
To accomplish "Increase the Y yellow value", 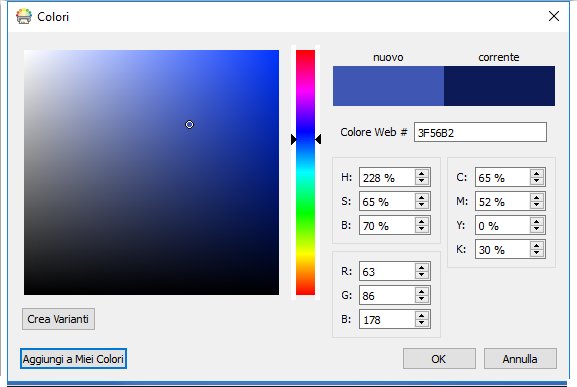I will coord(537,221).
